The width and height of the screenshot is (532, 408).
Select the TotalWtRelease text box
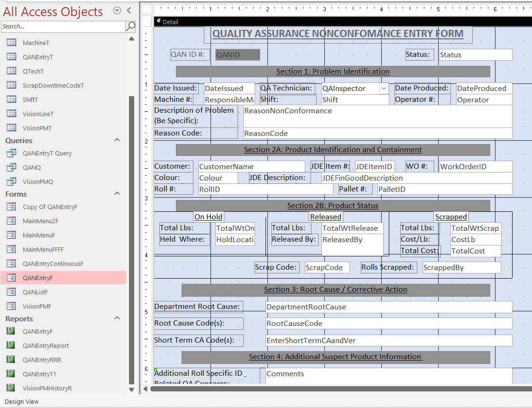coord(352,228)
